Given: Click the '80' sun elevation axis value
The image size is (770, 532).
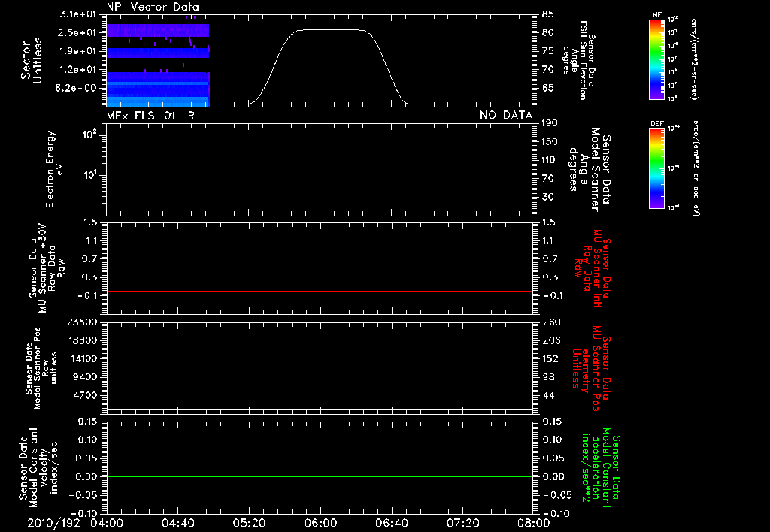Looking at the screenshot, I should click(547, 32).
